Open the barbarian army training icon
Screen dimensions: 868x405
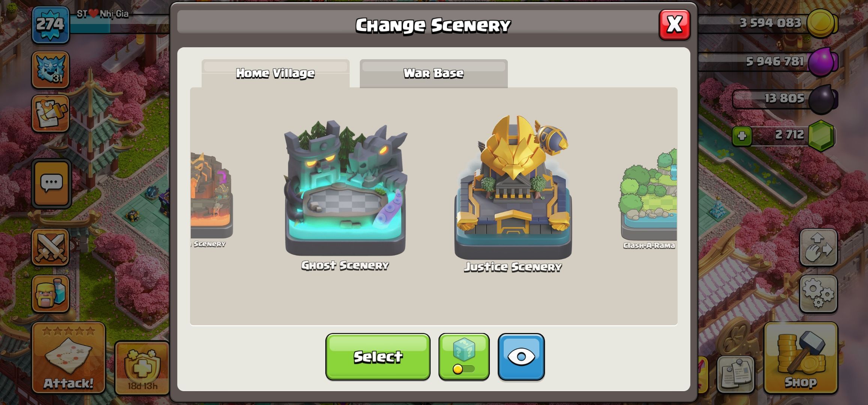(50, 294)
